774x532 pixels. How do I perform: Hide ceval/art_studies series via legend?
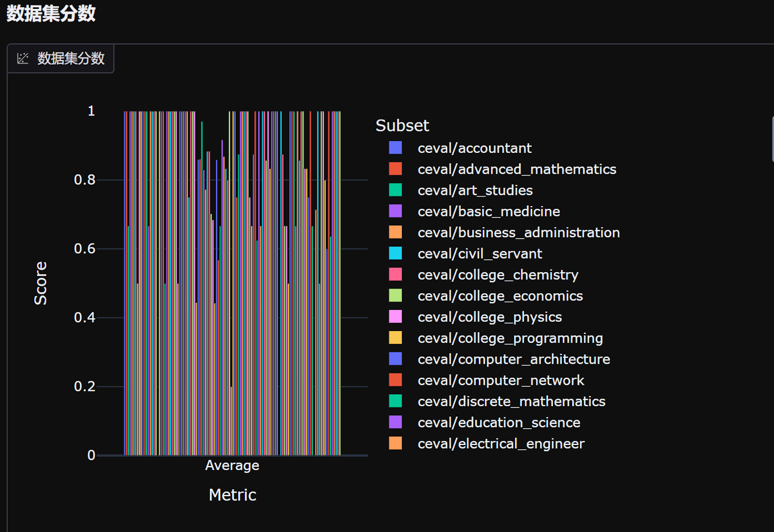[x=475, y=190]
